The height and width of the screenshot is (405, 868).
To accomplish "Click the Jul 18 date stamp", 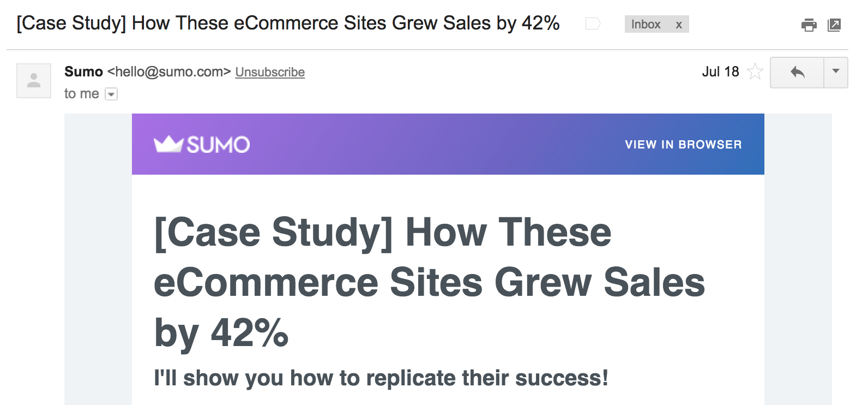I will point(720,72).
